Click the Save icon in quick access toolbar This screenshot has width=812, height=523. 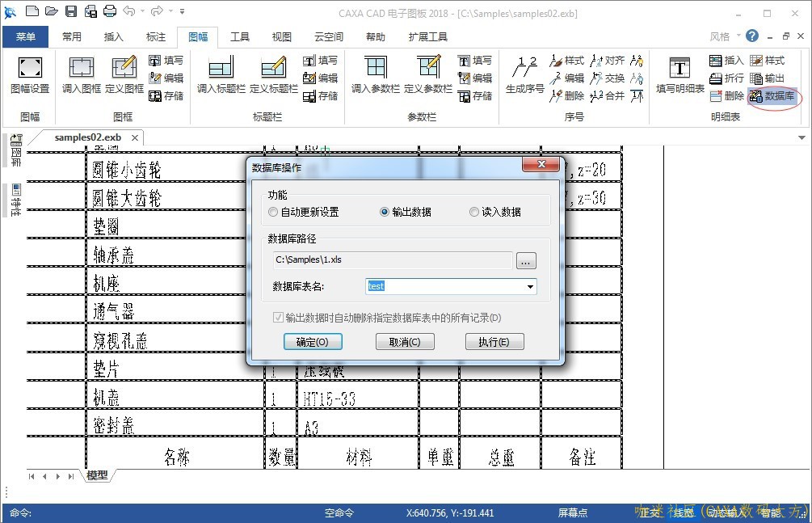71,11
